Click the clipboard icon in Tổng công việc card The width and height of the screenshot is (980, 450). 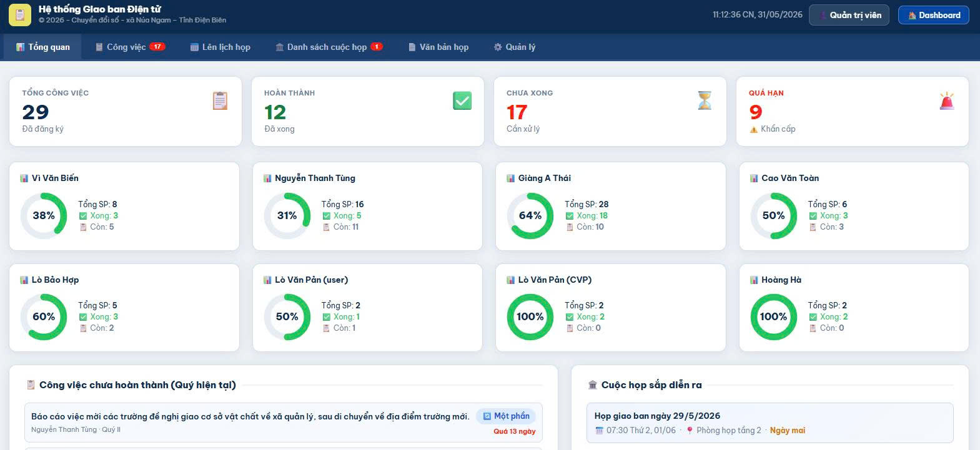coord(220,100)
